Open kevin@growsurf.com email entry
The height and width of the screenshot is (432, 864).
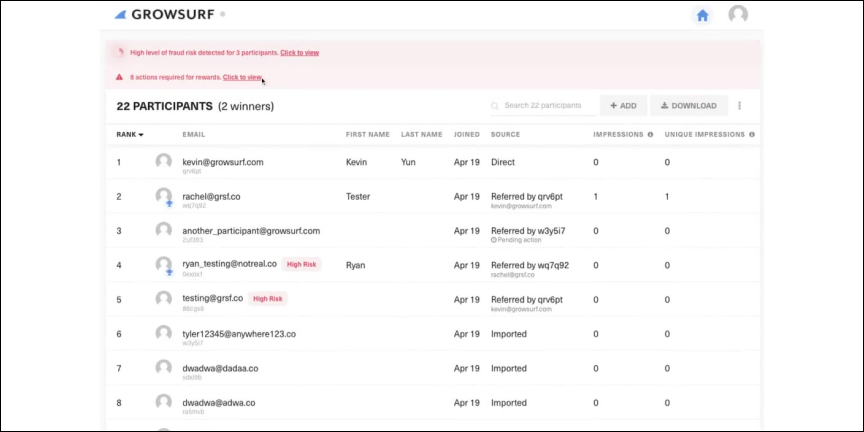click(x=223, y=162)
